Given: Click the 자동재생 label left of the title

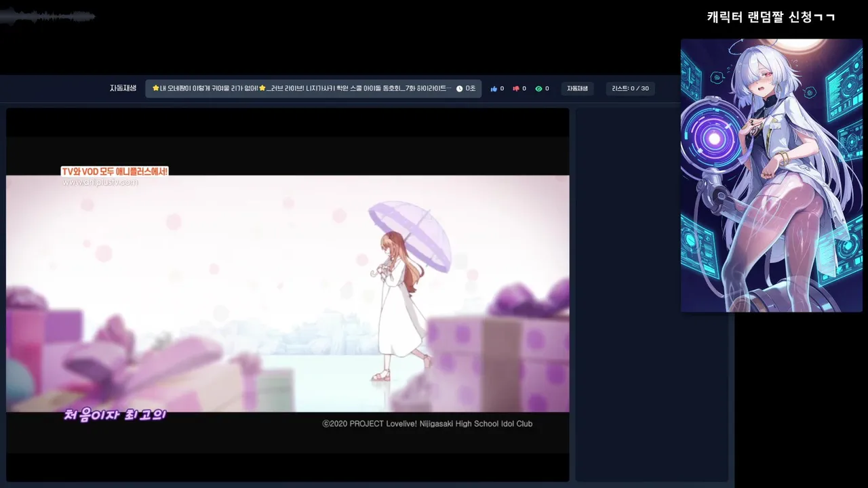Looking at the screenshot, I should coord(123,88).
